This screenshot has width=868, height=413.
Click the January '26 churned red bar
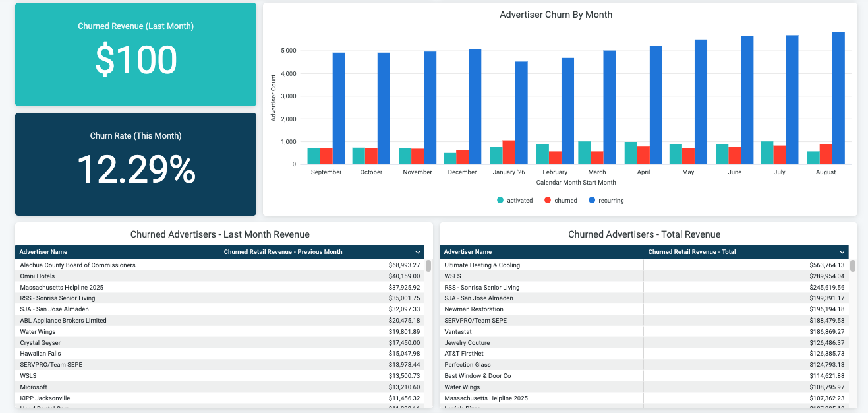click(x=509, y=152)
